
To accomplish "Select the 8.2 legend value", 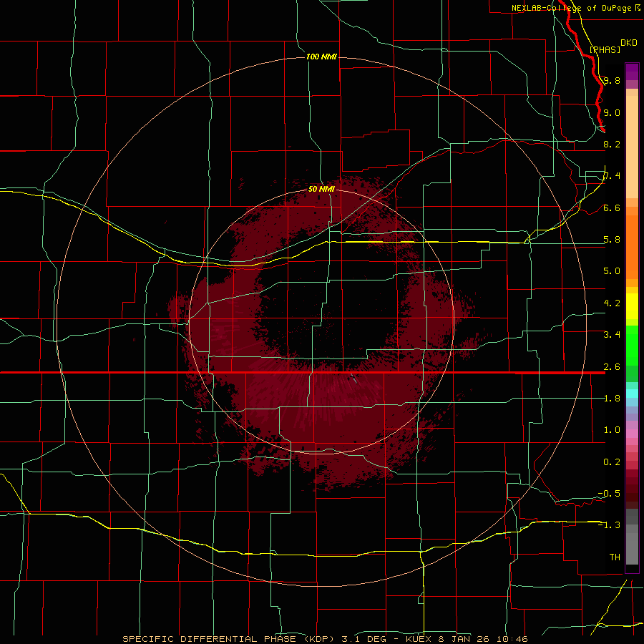I will click(612, 144).
